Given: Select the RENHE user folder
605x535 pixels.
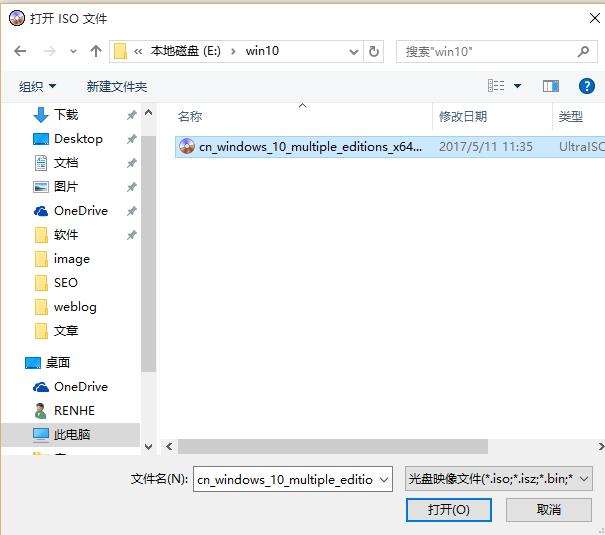Looking at the screenshot, I should tap(74, 410).
